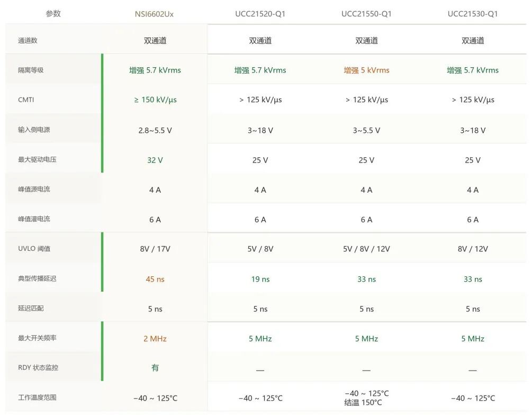Select the 3~5.5 V input supply value

[366, 130]
